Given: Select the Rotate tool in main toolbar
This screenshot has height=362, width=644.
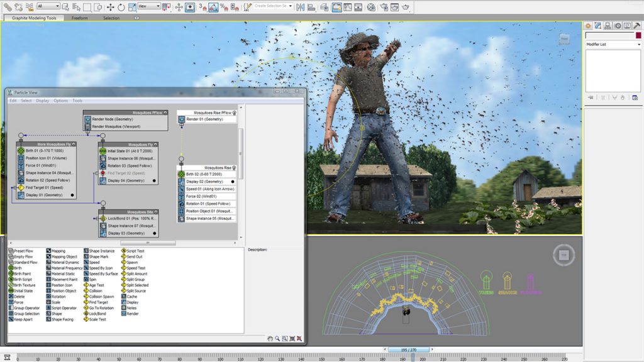Looking at the screenshot, I should tap(121, 7).
